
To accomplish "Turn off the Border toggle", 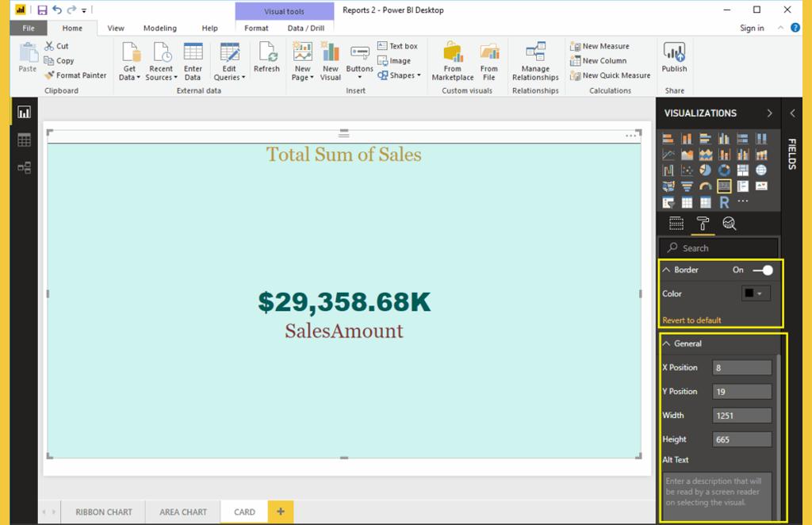I will pos(763,270).
